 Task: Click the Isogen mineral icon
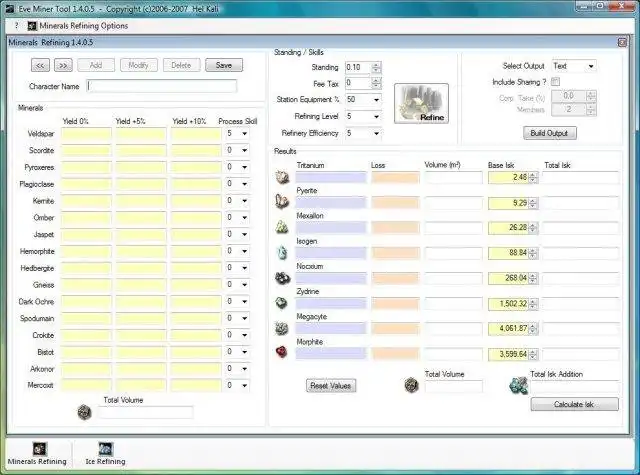coord(282,253)
